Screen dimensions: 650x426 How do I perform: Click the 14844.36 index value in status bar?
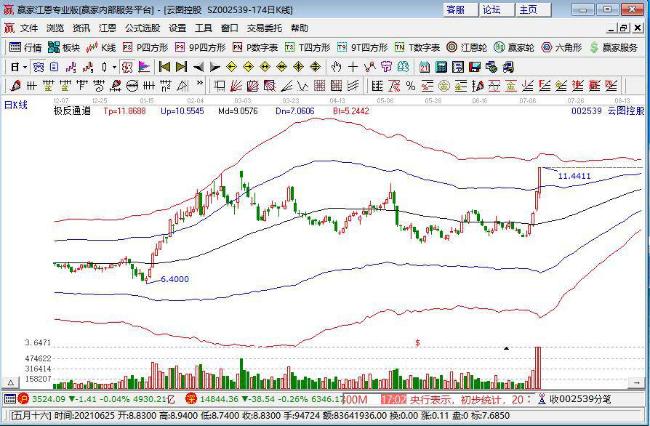(219, 399)
